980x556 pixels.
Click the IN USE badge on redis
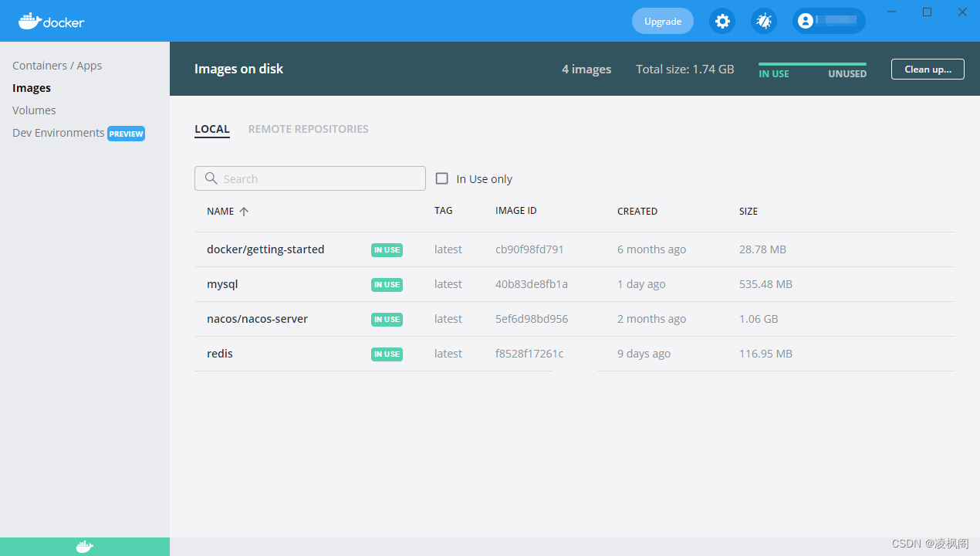387,354
